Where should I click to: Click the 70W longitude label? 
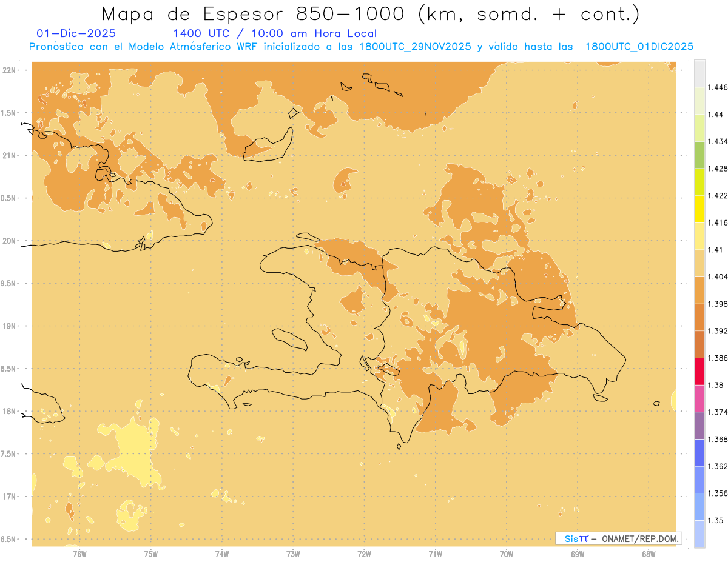pyautogui.click(x=507, y=554)
